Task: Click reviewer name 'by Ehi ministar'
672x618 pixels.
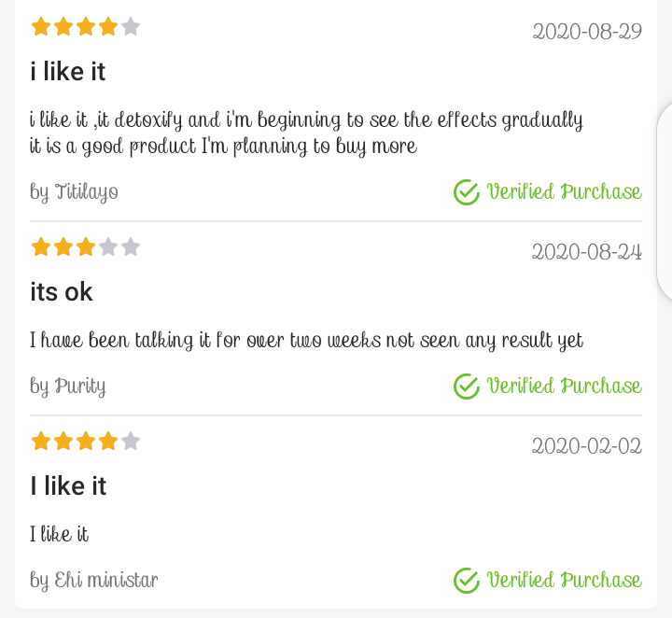Action: point(93,581)
